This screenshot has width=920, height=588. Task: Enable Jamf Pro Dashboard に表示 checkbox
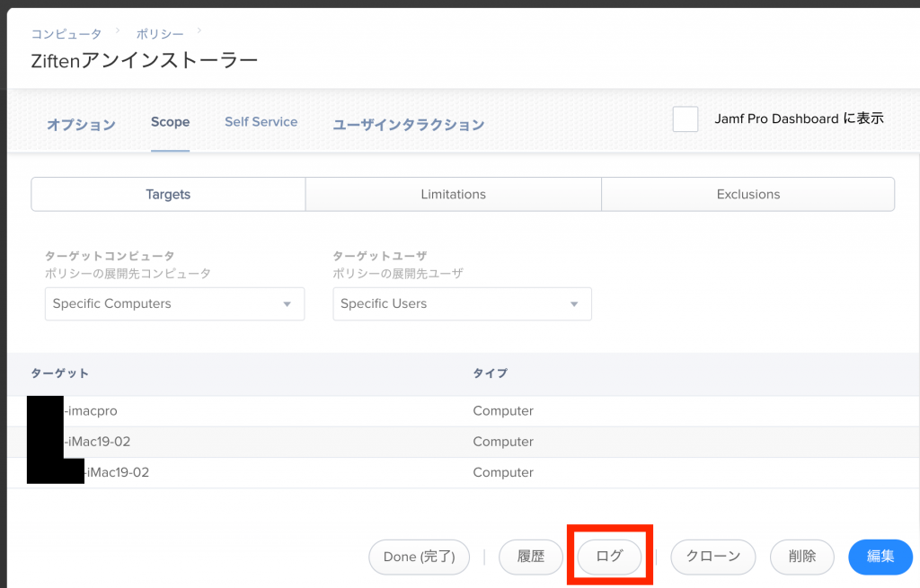[686, 119]
